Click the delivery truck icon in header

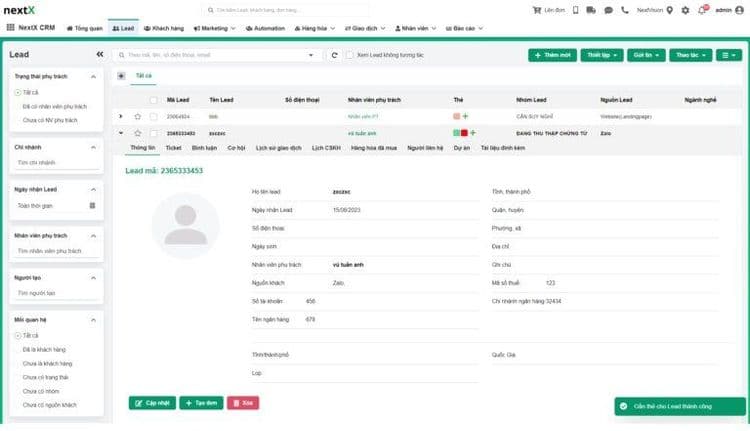pos(590,10)
